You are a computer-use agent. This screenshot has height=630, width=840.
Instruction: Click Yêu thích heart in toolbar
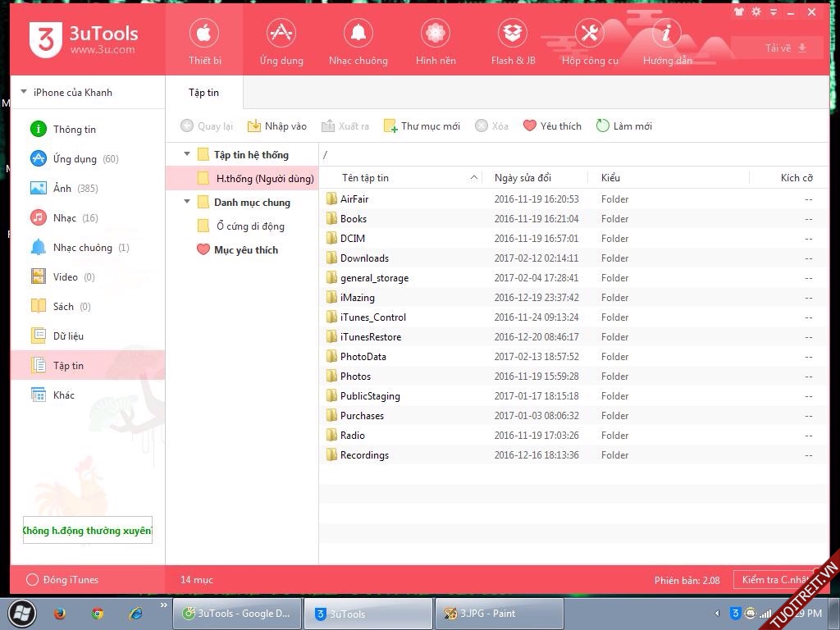pyautogui.click(x=530, y=126)
